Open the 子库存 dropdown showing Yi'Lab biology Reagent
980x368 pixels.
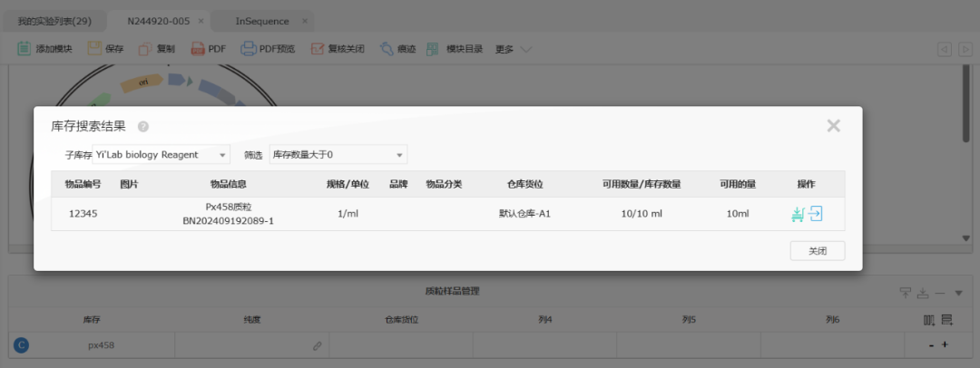click(x=162, y=154)
